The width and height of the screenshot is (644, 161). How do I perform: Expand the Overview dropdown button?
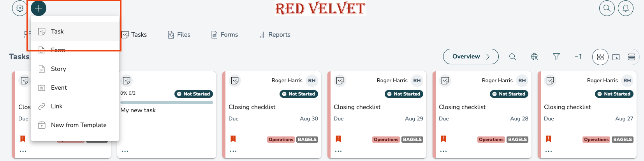471,57
